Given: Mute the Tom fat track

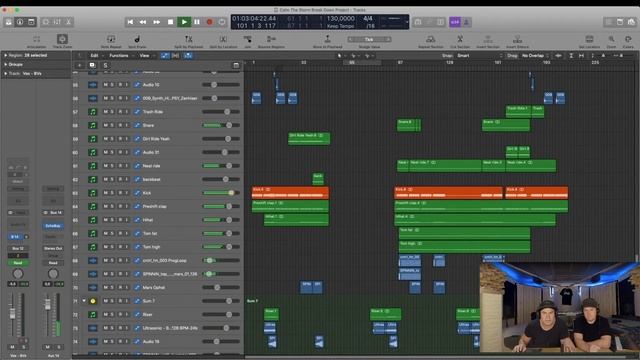Looking at the screenshot, I should tap(105, 233).
